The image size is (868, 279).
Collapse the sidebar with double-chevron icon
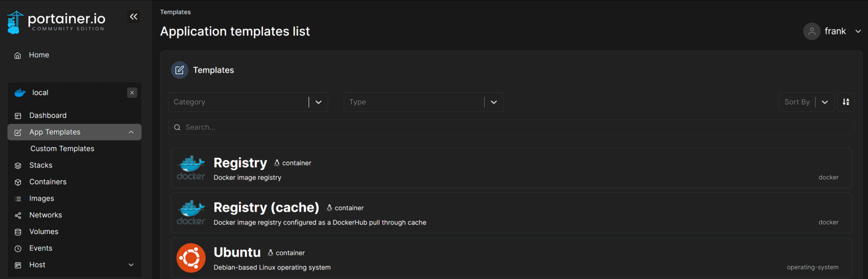click(x=133, y=17)
